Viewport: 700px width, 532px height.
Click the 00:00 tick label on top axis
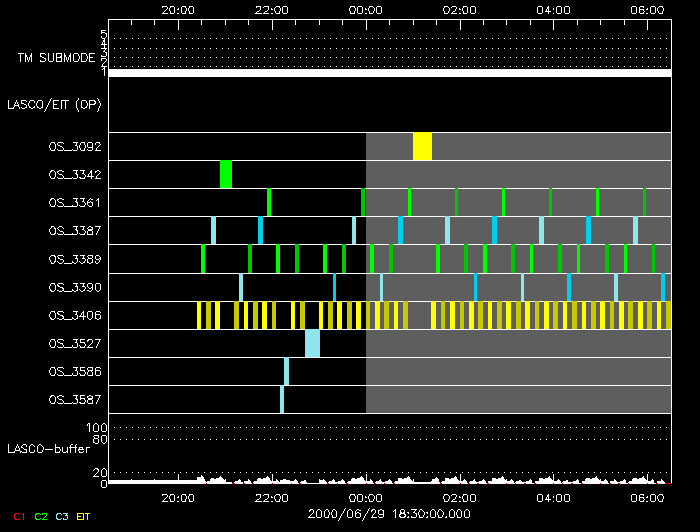click(x=366, y=9)
